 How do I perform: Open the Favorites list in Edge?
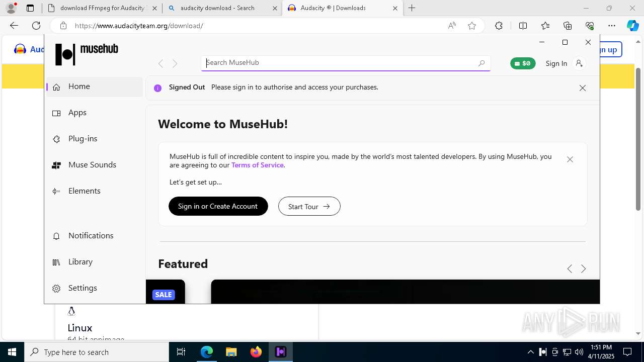click(x=545, y=26)
